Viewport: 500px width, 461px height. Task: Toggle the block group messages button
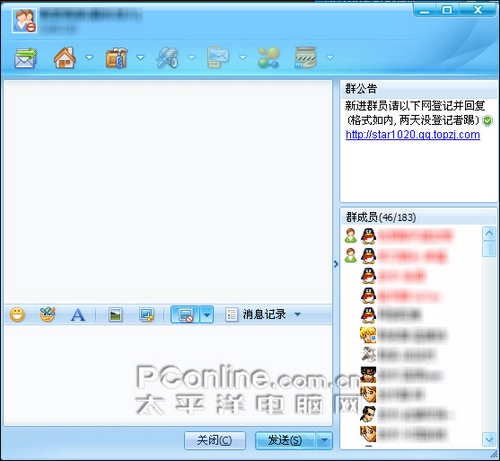185,314
